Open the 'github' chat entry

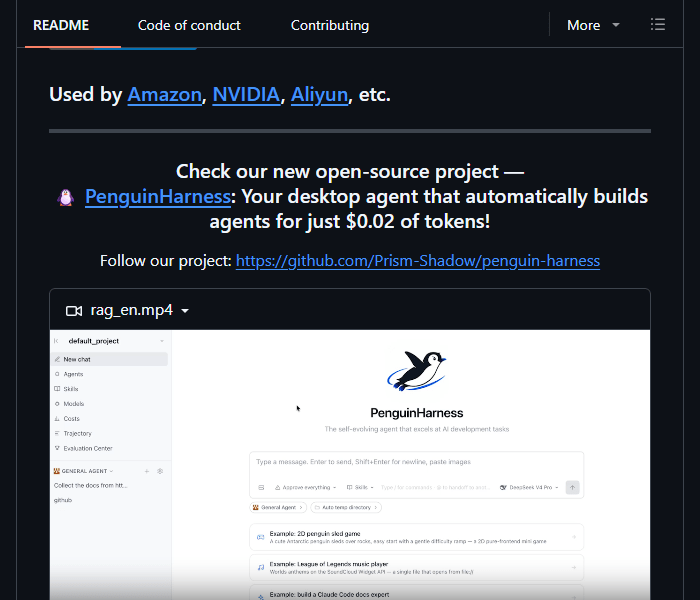pos(63,500)
